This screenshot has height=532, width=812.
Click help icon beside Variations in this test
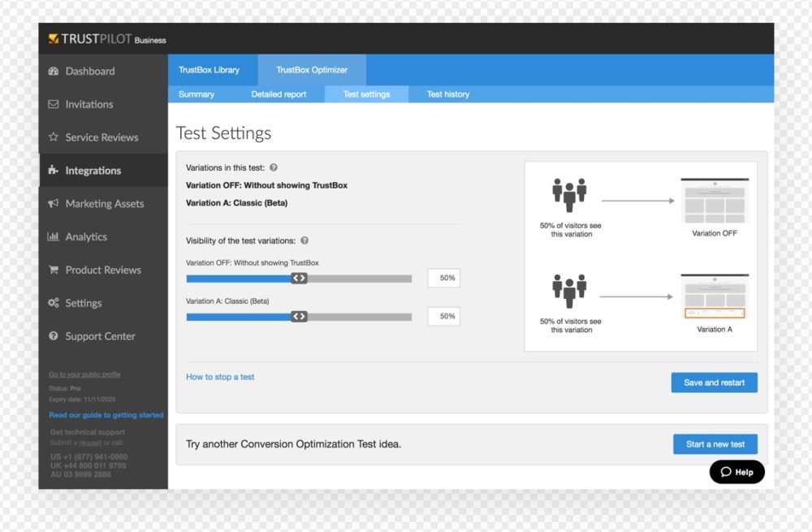[274, 167]
